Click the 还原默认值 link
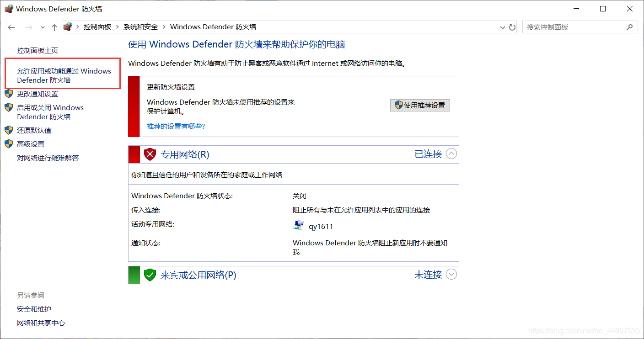The width and height of the screenshot is (644, 339). [34, 130]
